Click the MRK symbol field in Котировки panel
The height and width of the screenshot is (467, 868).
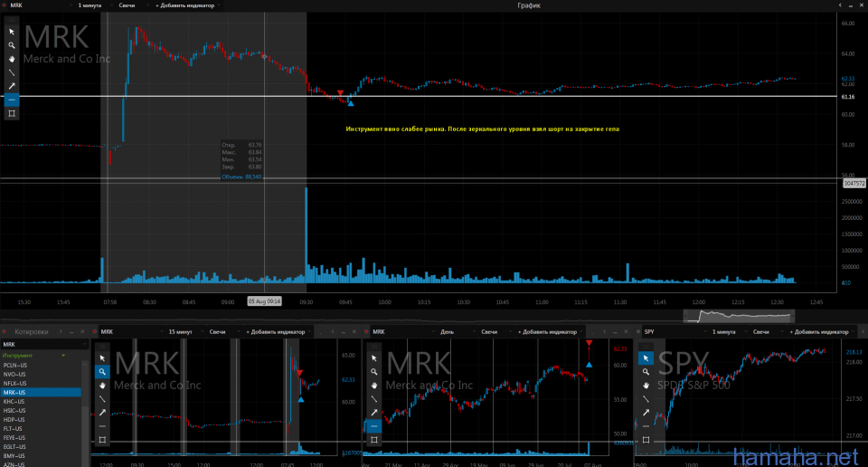44,345
